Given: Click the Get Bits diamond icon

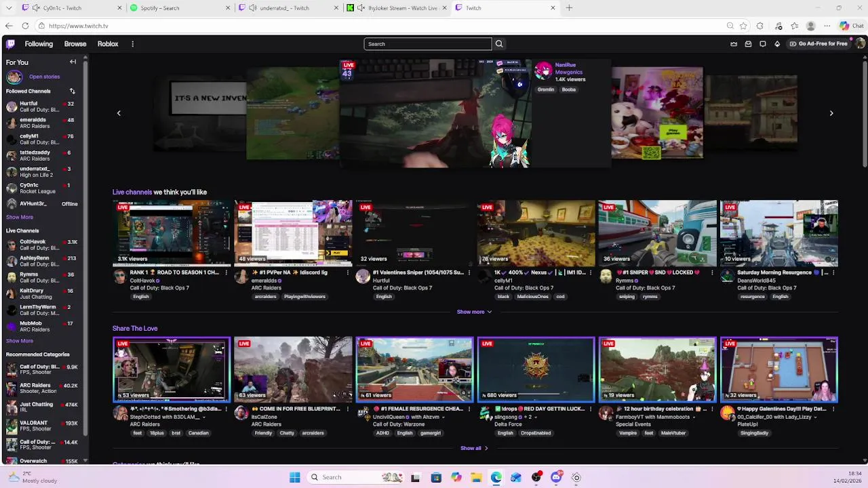Looking at the screenshot, I should coord(777,44).
